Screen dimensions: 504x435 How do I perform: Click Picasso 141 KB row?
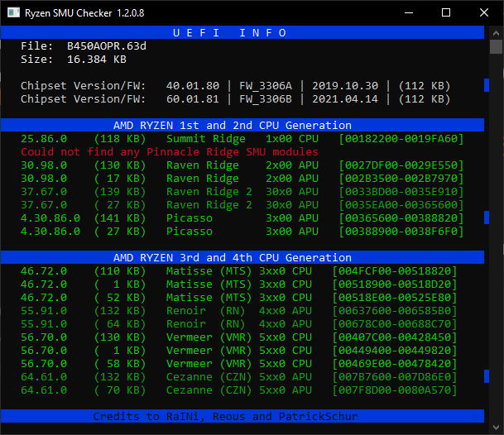coord(242,218)
